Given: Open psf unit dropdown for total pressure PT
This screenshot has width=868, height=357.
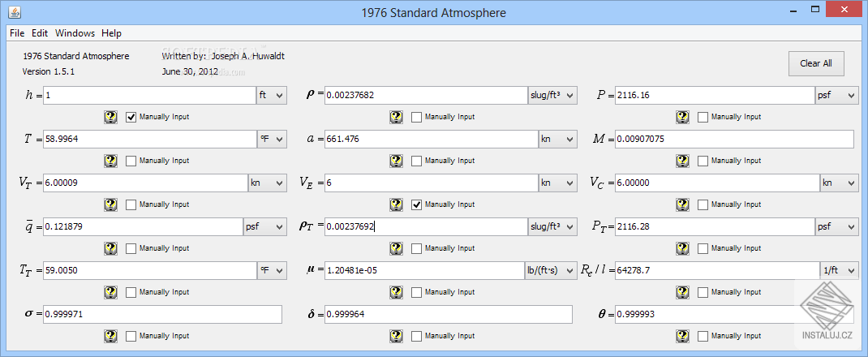Looking at the screenshot, I should (836, 226).
